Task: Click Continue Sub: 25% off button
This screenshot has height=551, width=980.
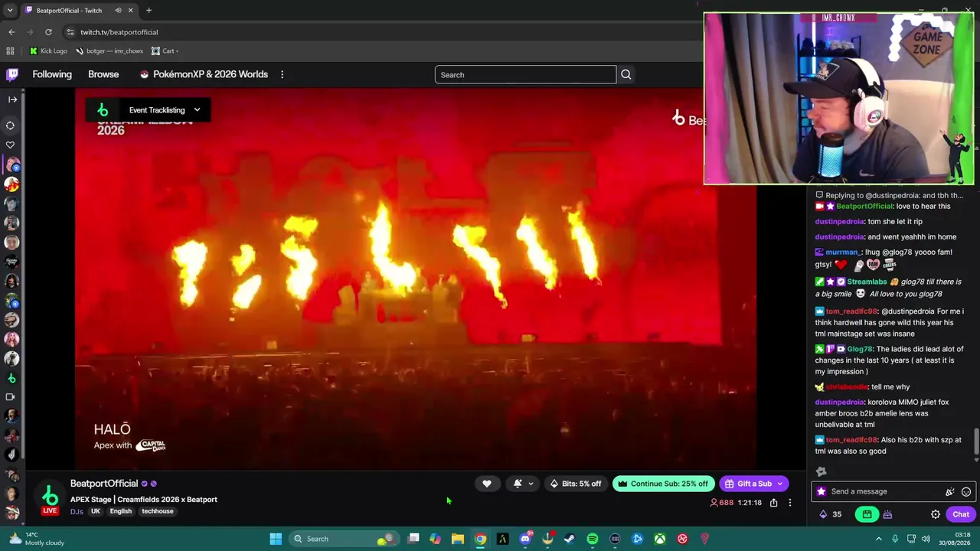Action: [x=663, y=484]
